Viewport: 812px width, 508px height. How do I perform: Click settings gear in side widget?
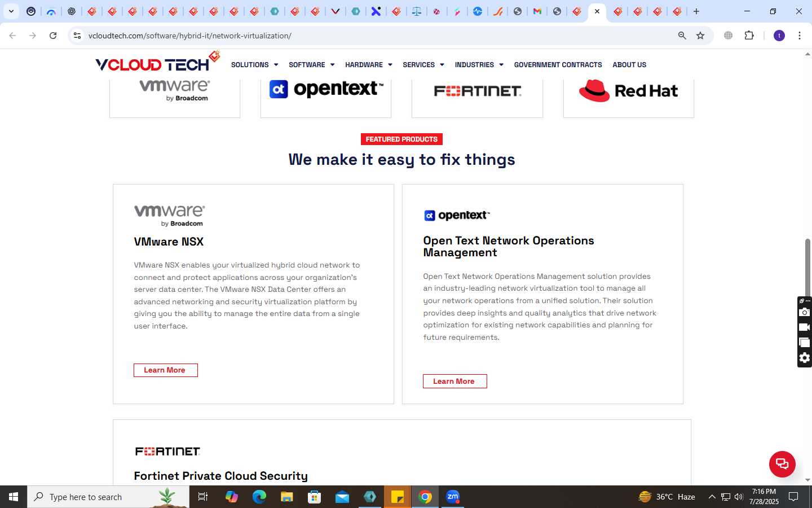[x=805, y=358]
